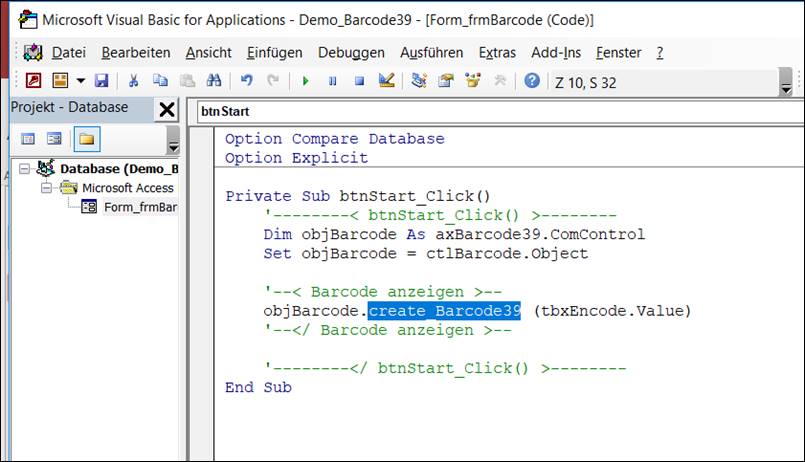Viewport: 805px width, 462px height.
Task: Click View Code icon in project pane
Action: pyautogui.click(x=28, y=139)
